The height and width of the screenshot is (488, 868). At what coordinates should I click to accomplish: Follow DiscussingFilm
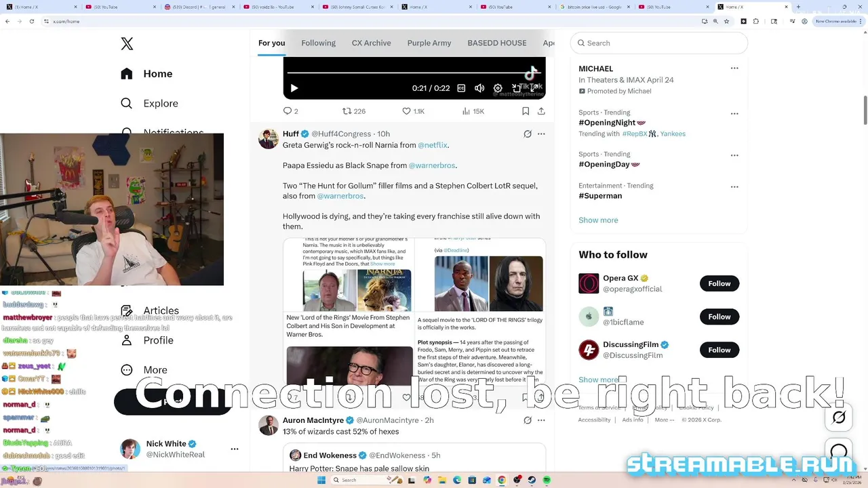point(719,350)
